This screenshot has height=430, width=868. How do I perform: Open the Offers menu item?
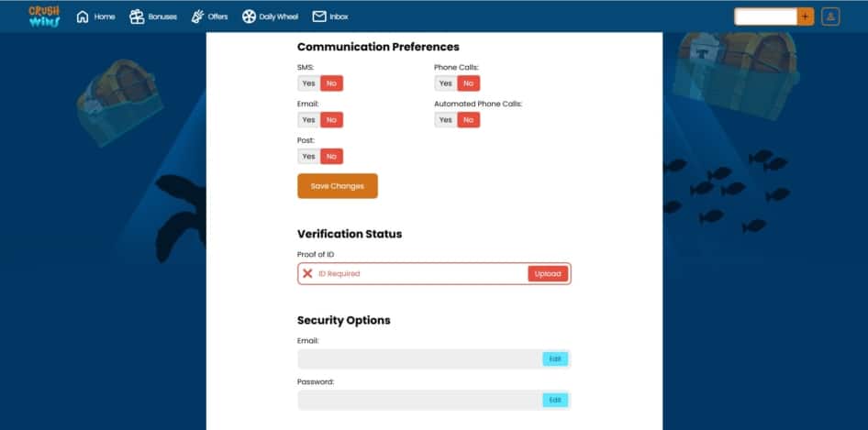click(x=209, y=17)
